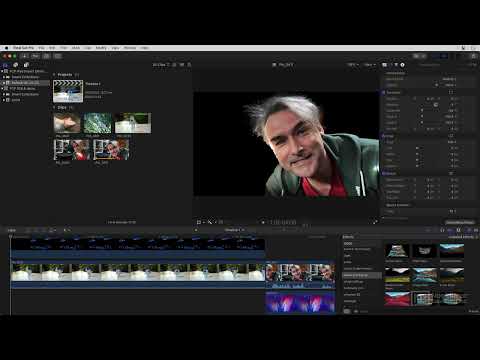Select the green foliage clip thumbnail
The width and height of the screenshot is (480, 360).
(x=97, y=123)
